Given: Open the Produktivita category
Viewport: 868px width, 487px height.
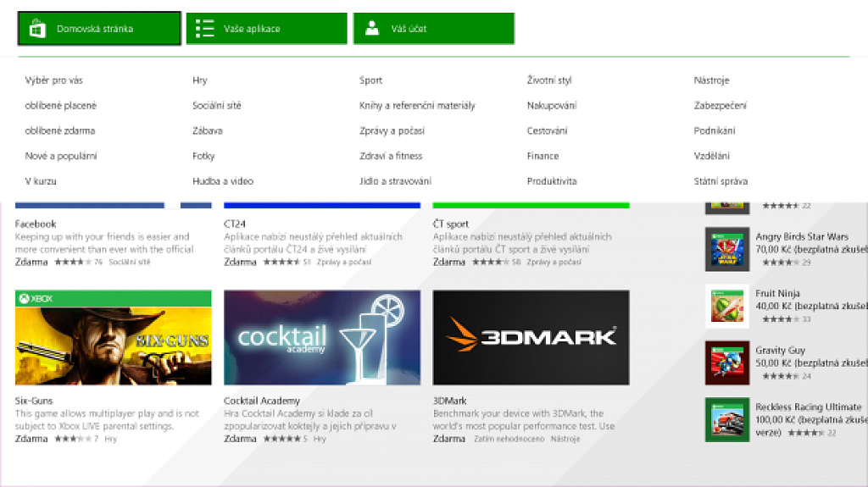Looking at the screenshot, I should coord(552,181).
